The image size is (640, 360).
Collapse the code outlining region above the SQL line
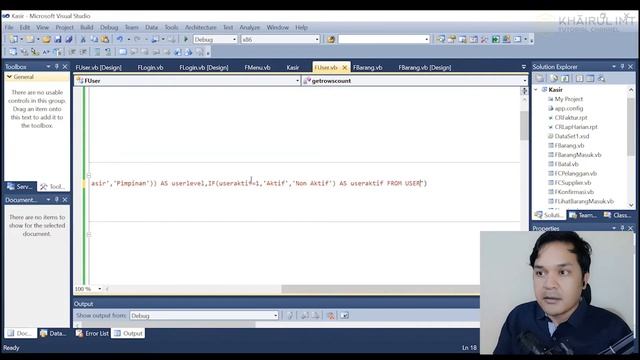click(89, 176)
